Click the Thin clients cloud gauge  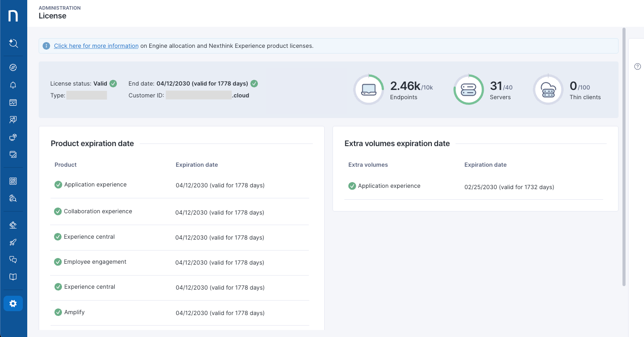point(548,90)
